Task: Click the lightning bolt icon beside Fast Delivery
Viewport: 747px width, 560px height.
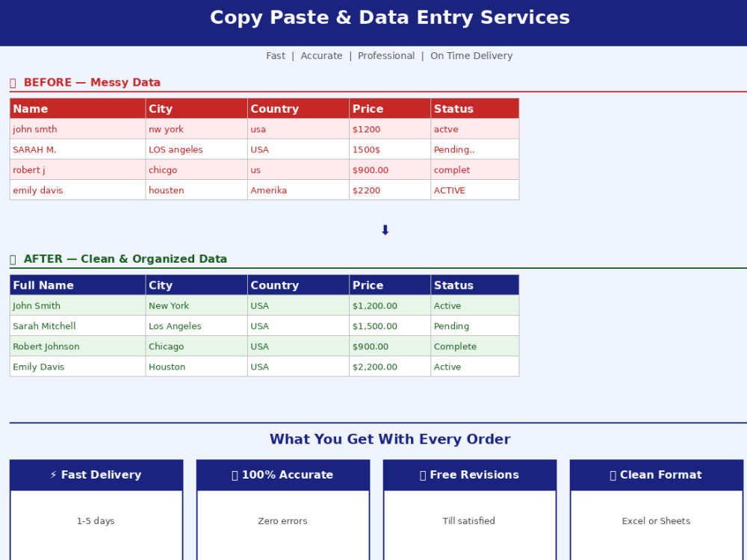Action: [53, 475]
